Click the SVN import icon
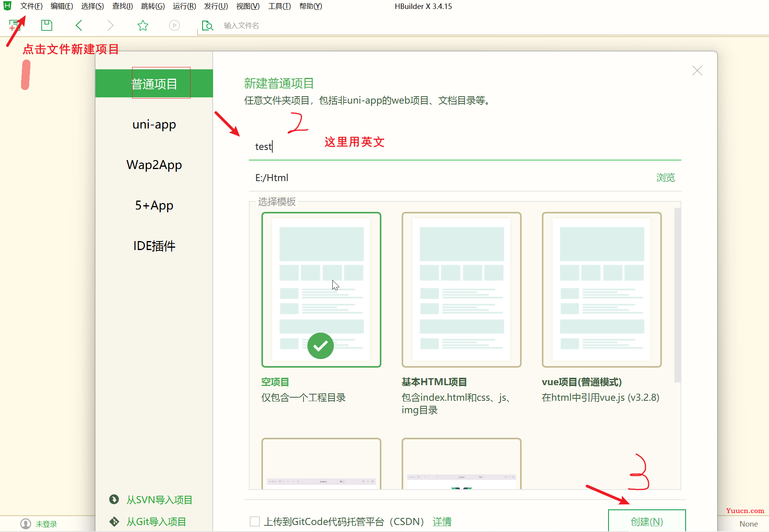This screenshot has width=769, height=532. [114, 499]
